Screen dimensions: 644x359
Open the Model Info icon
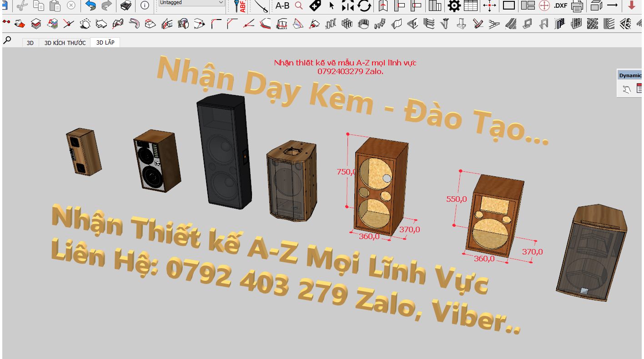click(x=145, y=5)
